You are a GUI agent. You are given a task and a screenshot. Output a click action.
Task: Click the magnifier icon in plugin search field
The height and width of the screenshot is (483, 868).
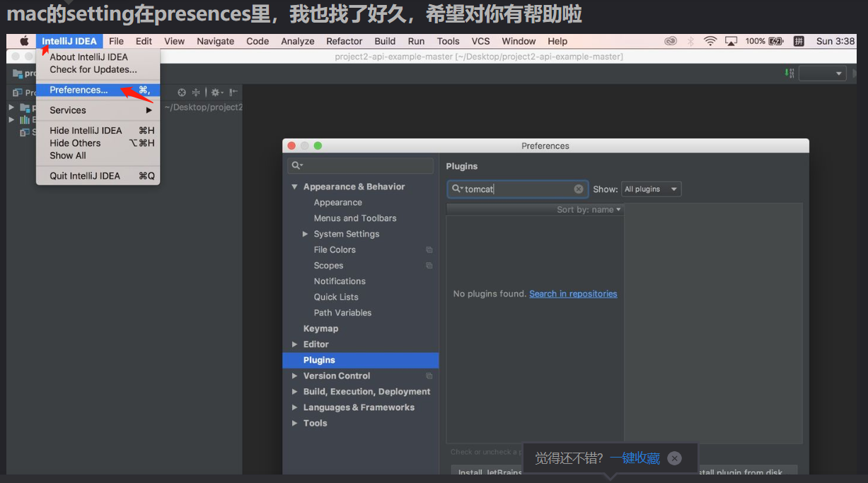[457, 189]
